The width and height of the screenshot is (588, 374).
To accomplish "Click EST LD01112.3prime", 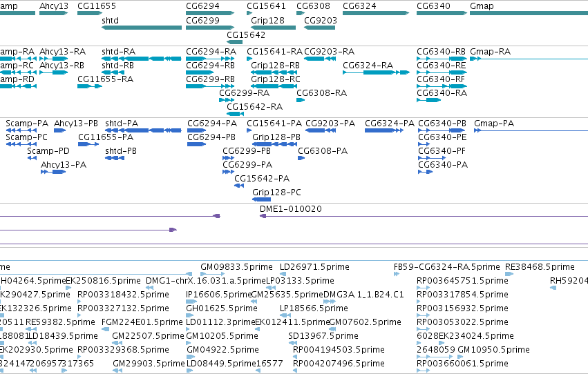I will pyautogui.click(x=220, y=322).
